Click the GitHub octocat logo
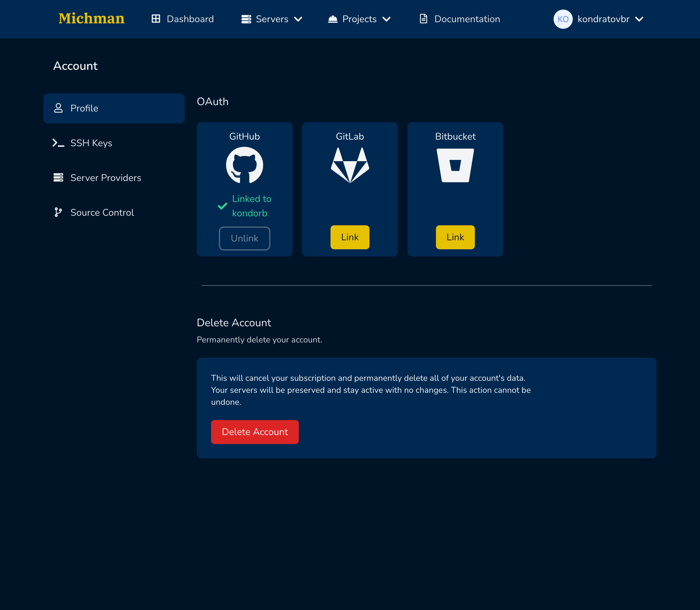 pyautogui.click(x=244, y=165)
